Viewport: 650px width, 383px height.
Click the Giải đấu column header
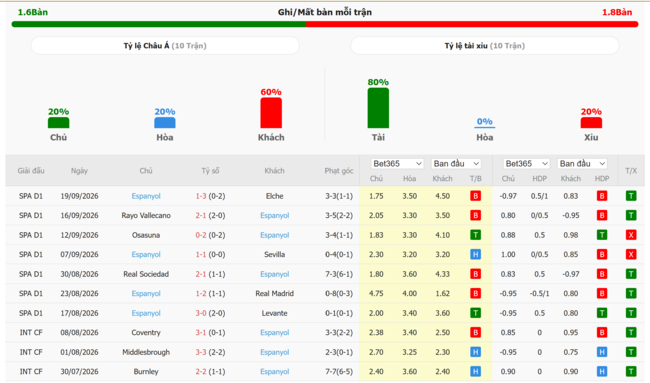(x=31, y=171)
